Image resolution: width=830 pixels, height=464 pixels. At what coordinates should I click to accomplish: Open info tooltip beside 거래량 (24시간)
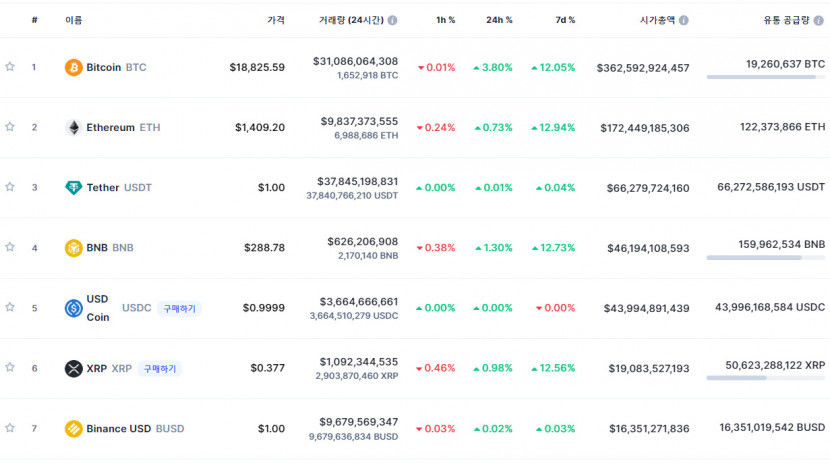pos(392,20)
